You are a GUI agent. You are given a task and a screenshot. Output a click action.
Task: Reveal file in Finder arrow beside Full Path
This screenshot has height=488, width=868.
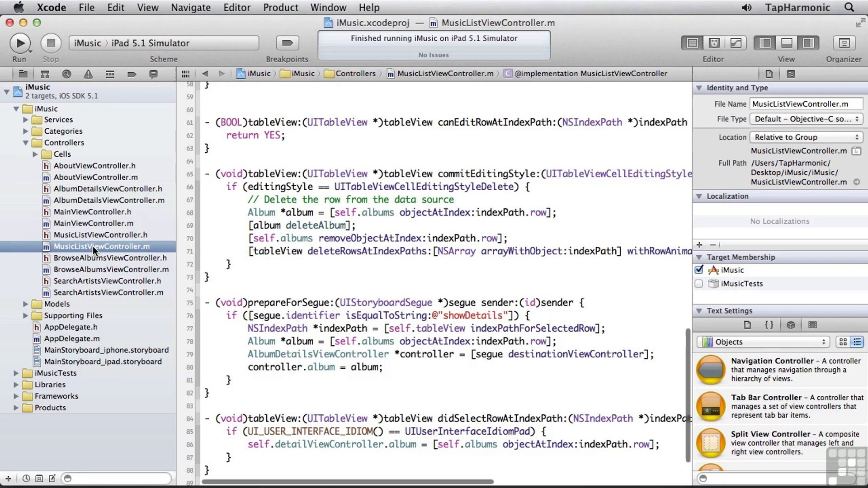tap(857, 182)
